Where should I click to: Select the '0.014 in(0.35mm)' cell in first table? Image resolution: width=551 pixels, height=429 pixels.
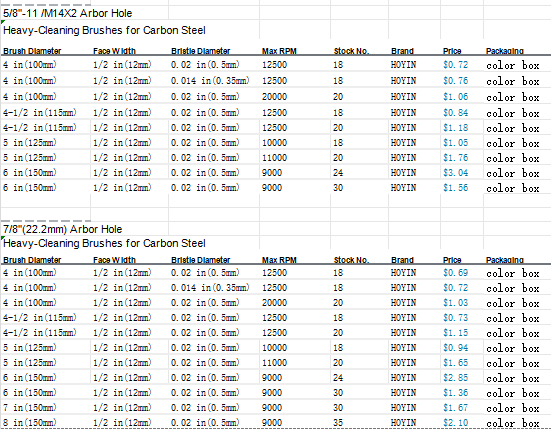[x=210, y=81]
